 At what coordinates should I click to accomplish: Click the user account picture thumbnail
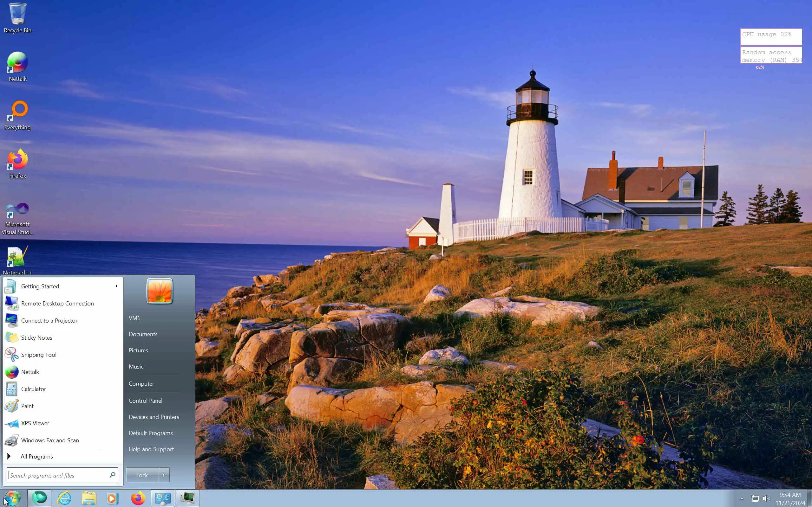[x=159, y=291]
